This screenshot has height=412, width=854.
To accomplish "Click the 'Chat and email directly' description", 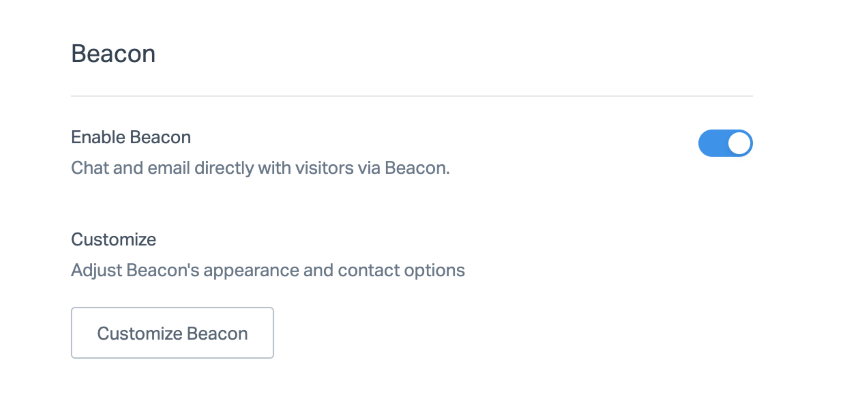I will [260, 168].
